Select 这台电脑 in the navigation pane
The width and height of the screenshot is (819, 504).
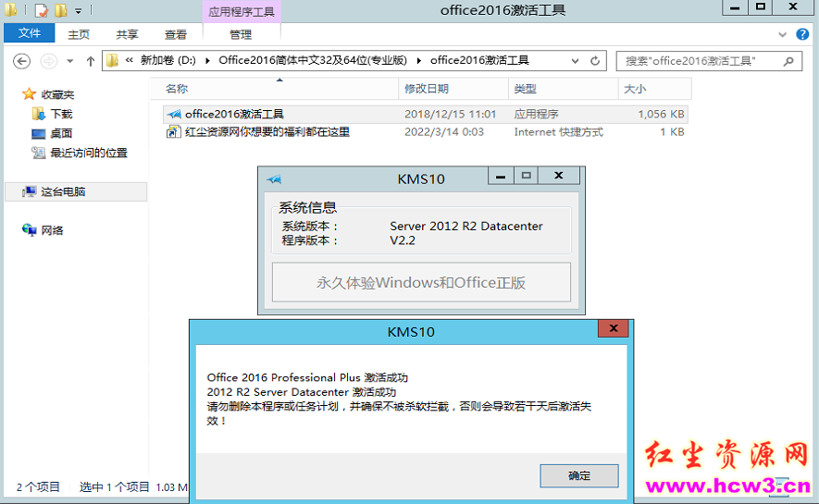(x=63, y=191)
